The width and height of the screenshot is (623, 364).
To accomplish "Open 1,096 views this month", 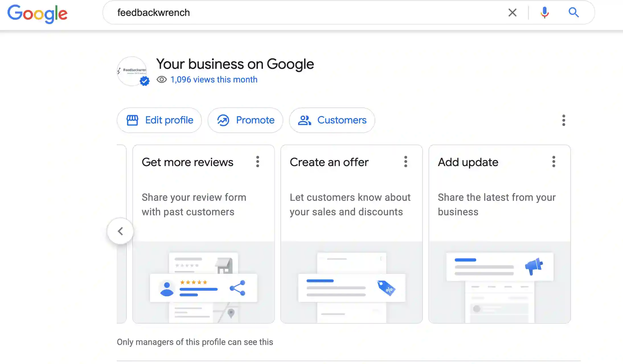I will 214,80.
